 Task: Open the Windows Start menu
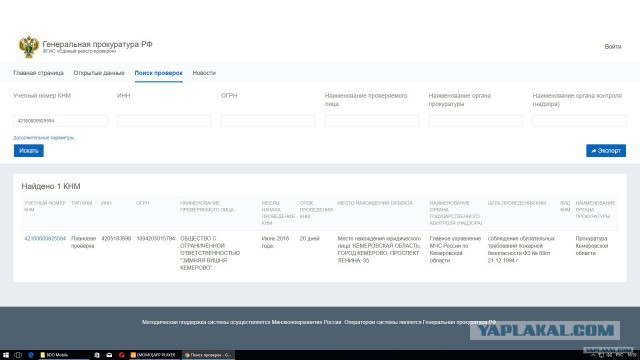tap(6, 355)
